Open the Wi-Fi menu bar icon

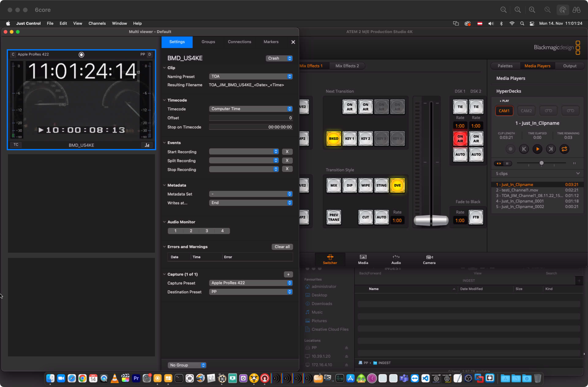(x=512, y=24)
